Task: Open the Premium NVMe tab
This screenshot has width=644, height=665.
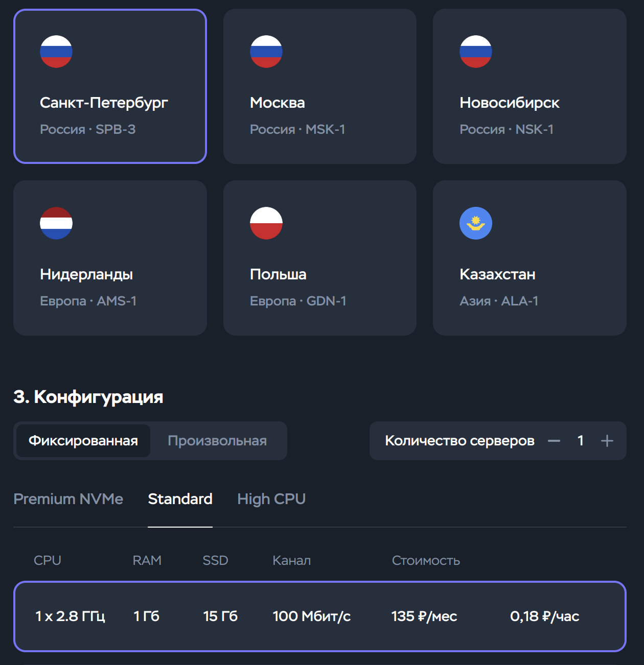Action: point(68,499)
